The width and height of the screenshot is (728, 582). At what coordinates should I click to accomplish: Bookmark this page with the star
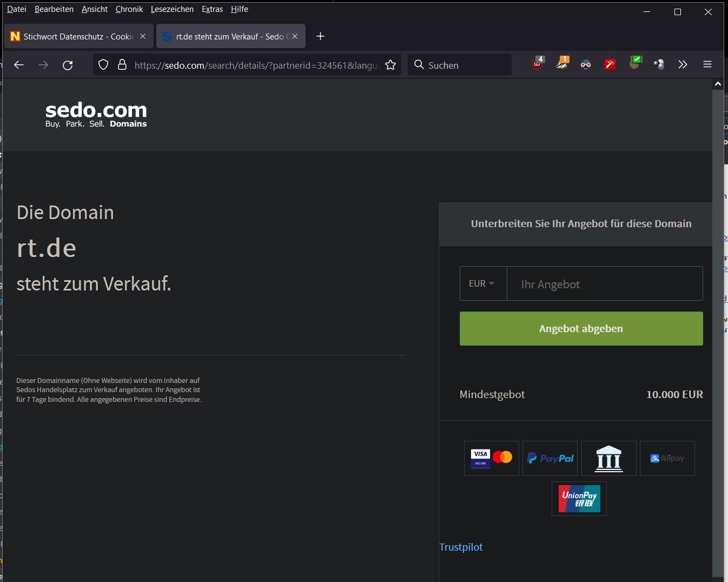pos(391,65)
